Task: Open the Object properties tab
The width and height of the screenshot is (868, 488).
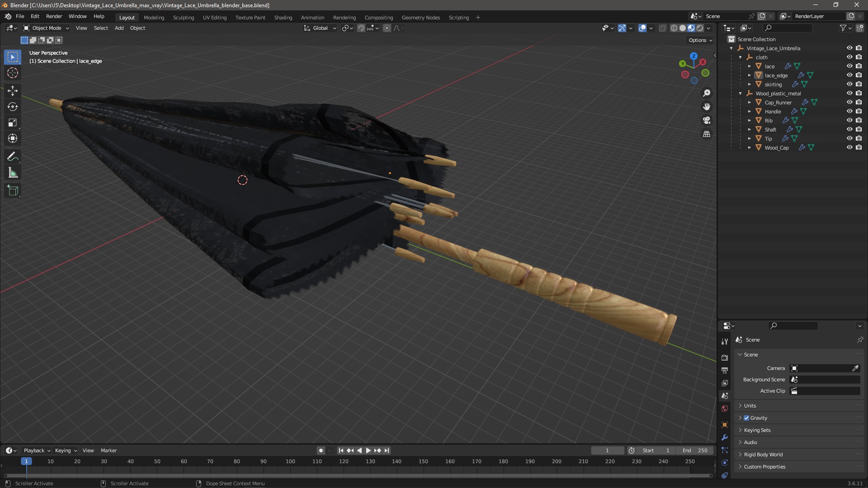Action: 725,425
